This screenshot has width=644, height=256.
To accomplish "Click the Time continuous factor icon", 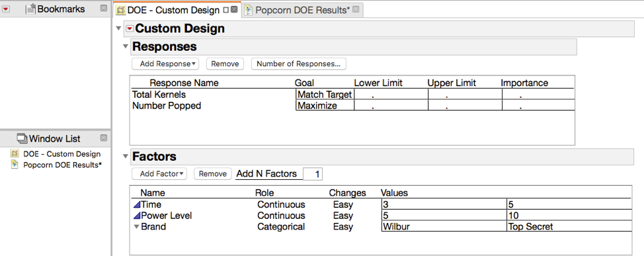I will 137,204.
